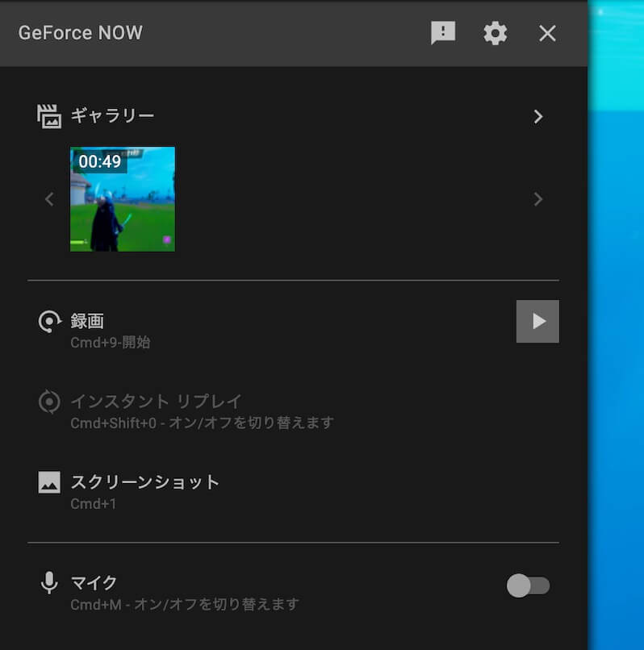The width and height of the screenshot is (644, 650).
Task: Click the 録画 record icon
Action: point(50,321)
